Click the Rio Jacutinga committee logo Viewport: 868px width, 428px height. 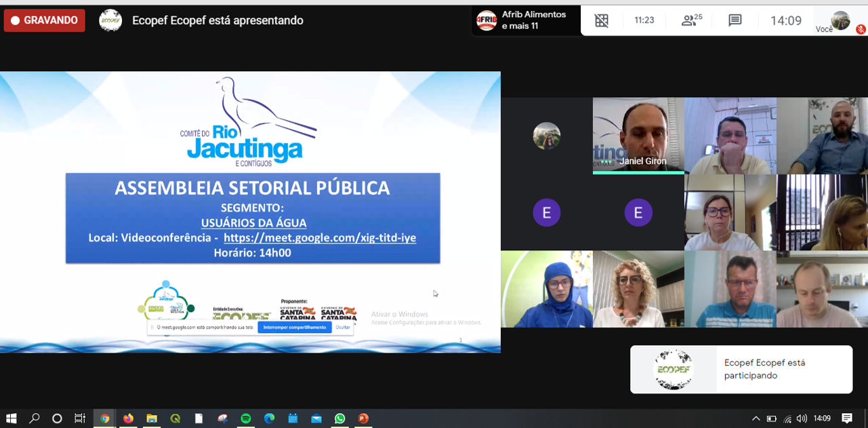pyautogui.click(x=248, y=122)
